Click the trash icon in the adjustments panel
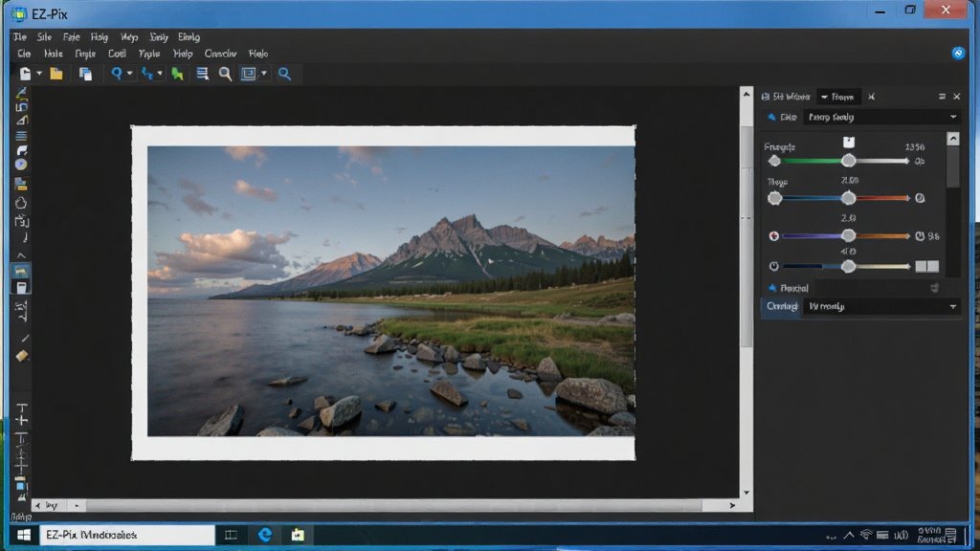 click(934, 288)
